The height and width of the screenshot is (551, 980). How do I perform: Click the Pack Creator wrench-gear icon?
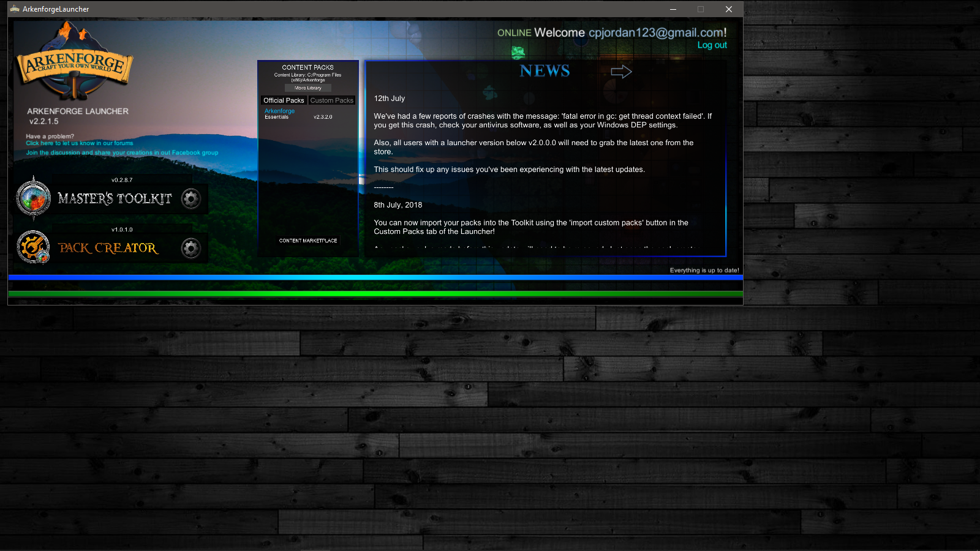pos(33,247)
